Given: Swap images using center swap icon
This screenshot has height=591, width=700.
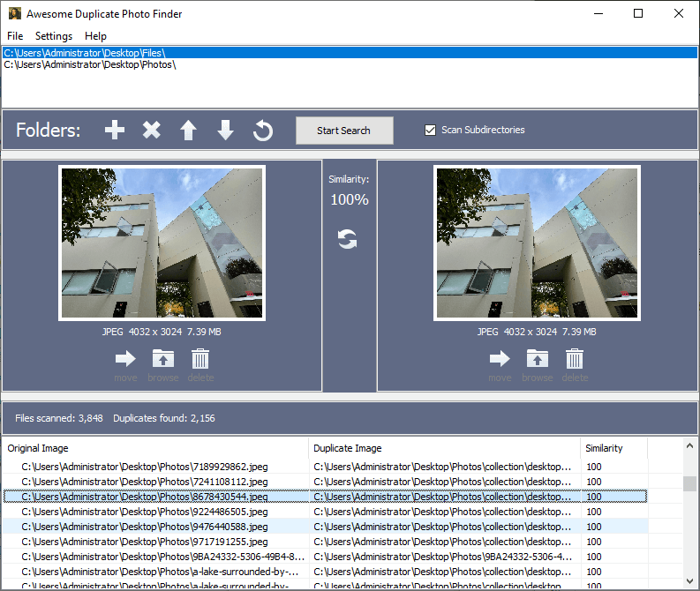Looking at the screenshot, I should pyautogui.click(x=348, y=239).
